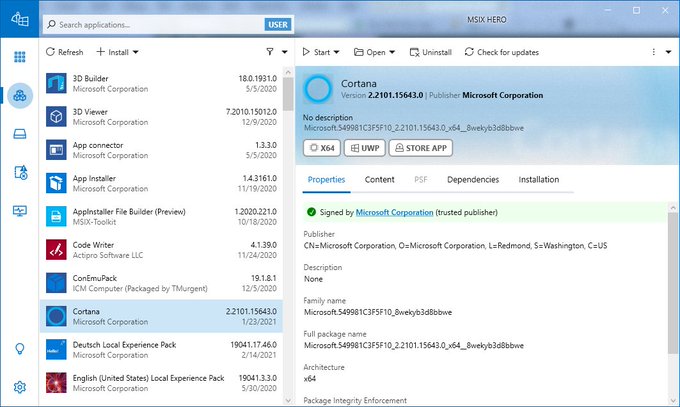Image resolution: width=680 pixels, height=407 pixels.
Task: Click the Architecture x64 value
Action: coord(310,379)
